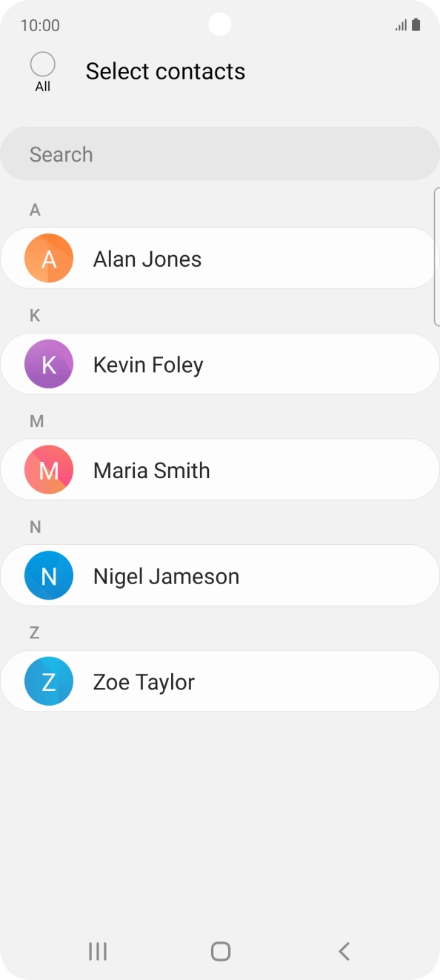Select the Alan Jones contact name

pyautogui.click(x=147, y=259)
